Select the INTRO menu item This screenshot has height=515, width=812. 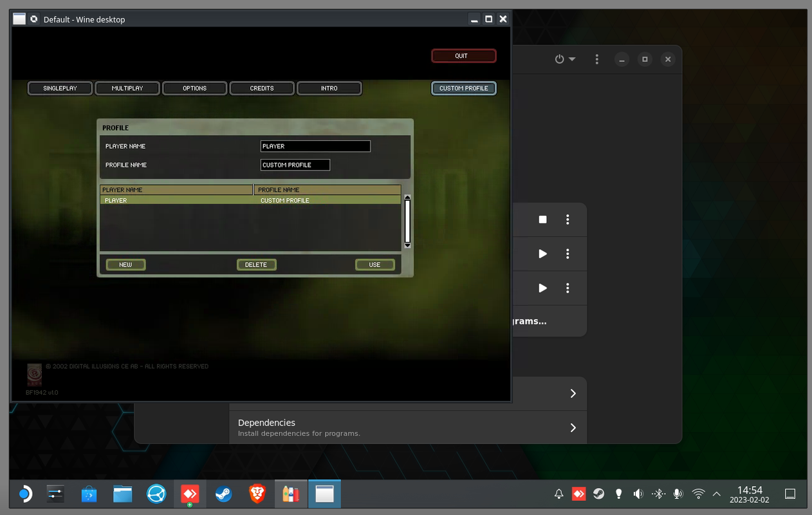[329, 88]
